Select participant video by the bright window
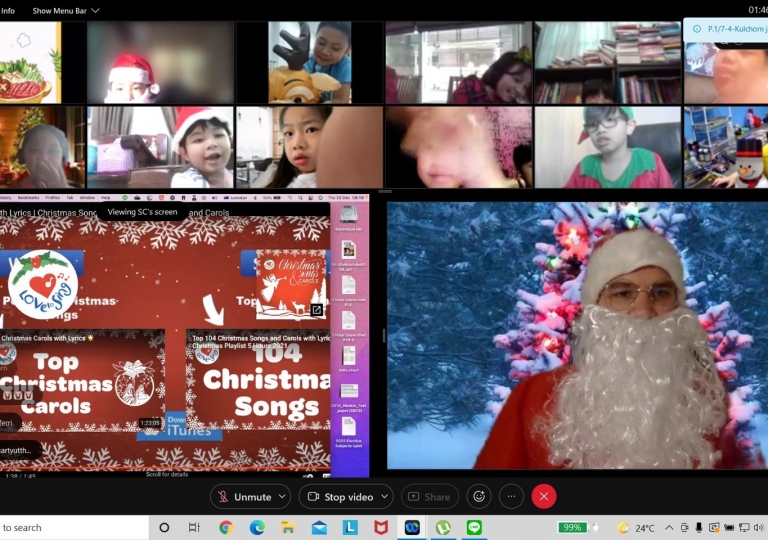This screenshot has height=540, width=768. (458, 62)
